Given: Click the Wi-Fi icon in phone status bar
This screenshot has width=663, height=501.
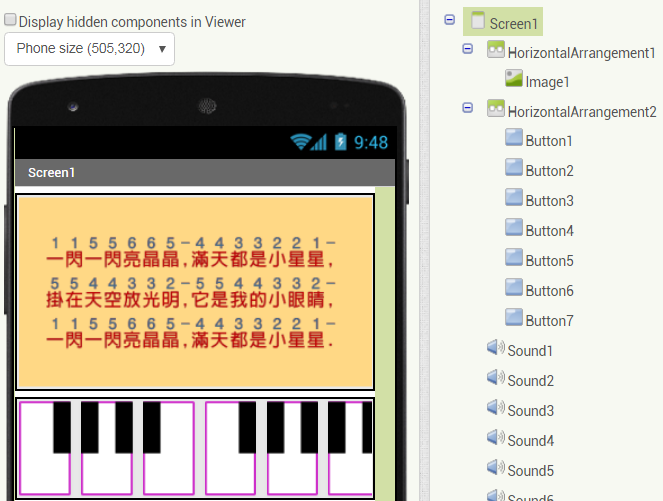Looking at the screenshot, I should tap(301, 142).
